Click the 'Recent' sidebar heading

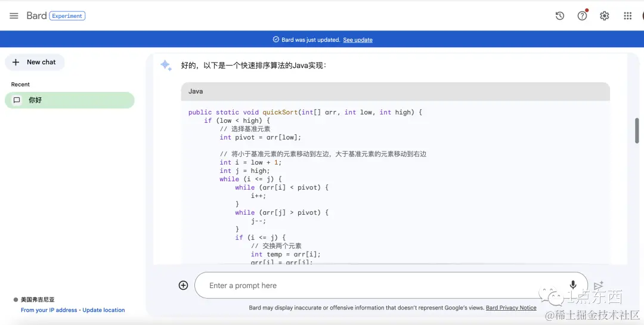(20, 84)
